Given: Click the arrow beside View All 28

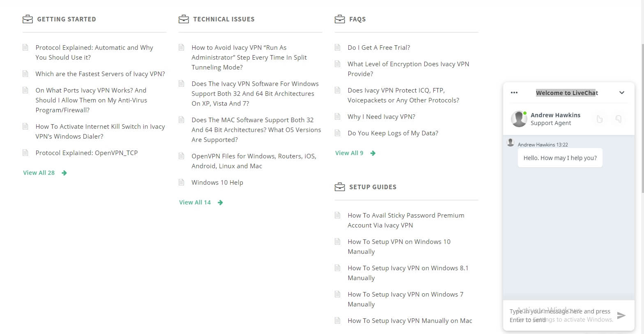Looking at the screenshot, I should point(64,173).
